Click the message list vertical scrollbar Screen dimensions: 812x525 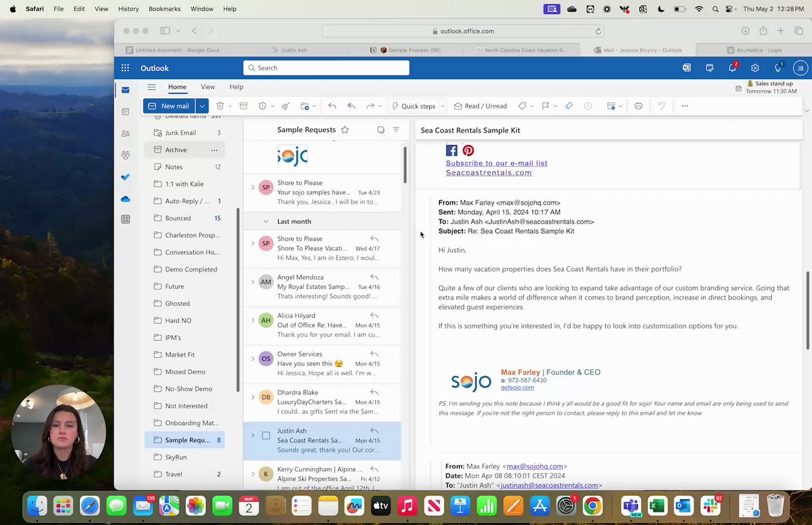click(405, 165)
